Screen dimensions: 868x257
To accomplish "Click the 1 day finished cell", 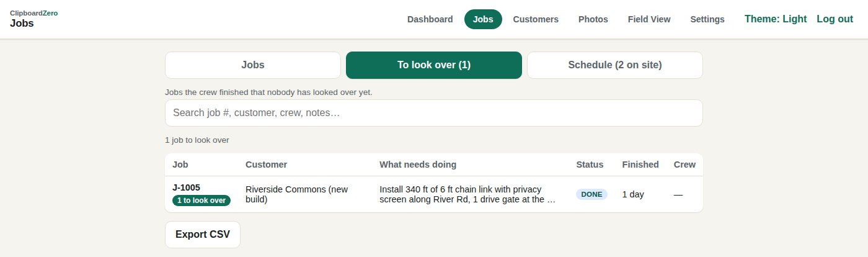I will pyautogui.click(x=633, y=194).
